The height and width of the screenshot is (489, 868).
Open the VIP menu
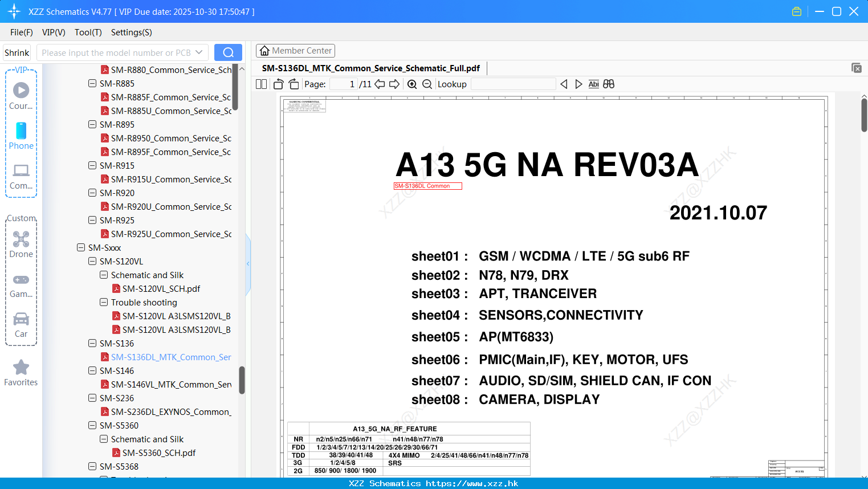point(54,32)
